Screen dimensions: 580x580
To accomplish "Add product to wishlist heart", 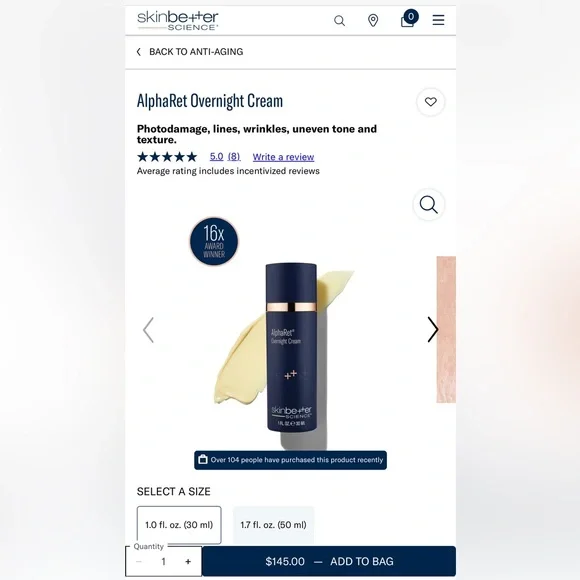I will pyautogui.click(x=431, y=102).
